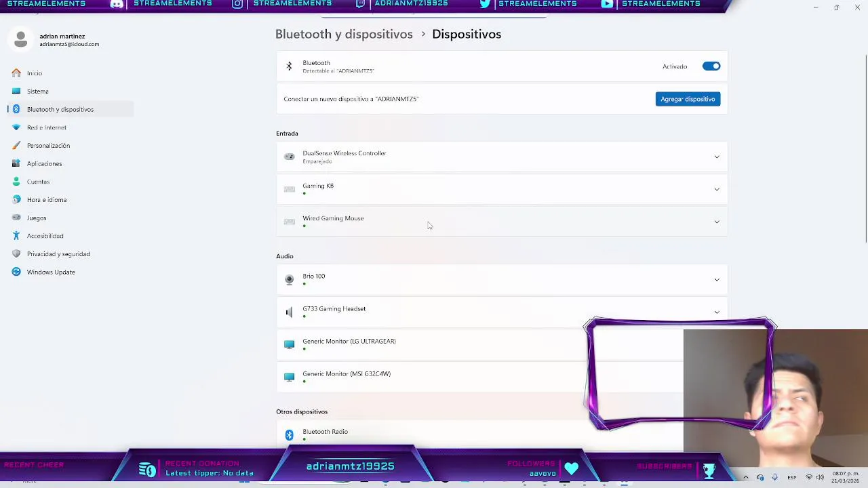Click the Dispositivos page title
This screenshot has height=488, width=868.
(467, 34)
